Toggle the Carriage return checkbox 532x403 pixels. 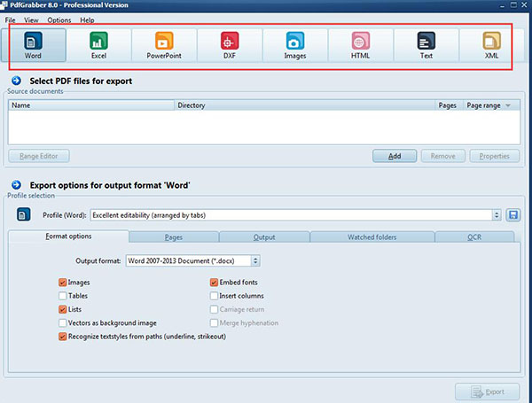214,309
